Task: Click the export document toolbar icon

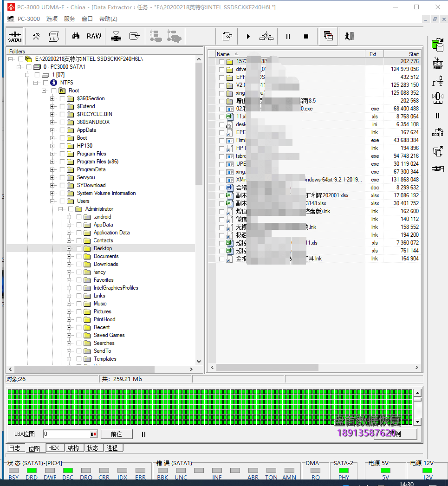Action: tap(227, 37)
